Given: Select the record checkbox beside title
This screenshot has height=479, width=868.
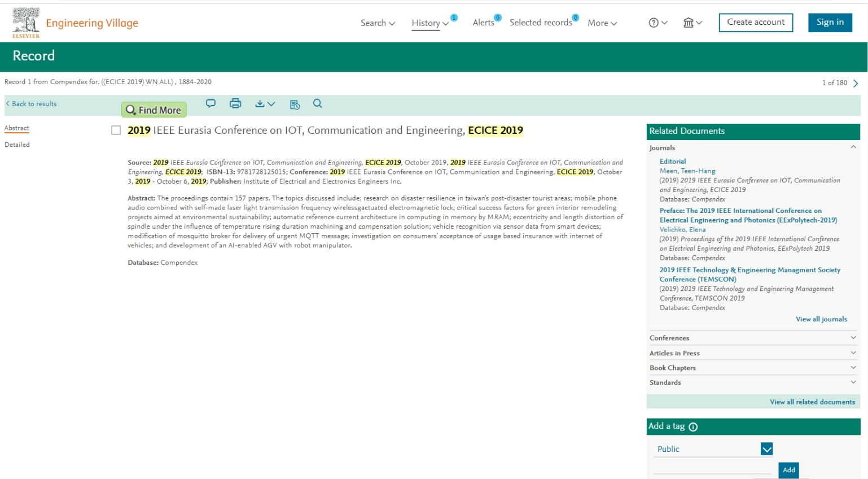Looking at the screenshot, I should coord(116,130).
